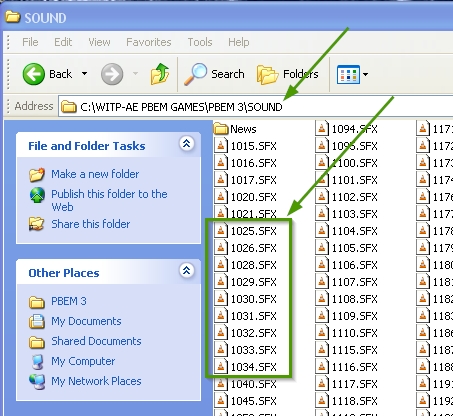Viewport: 453px width, 416px height.
Task: Select file name 1118.SFX
Action: (354, 401)
